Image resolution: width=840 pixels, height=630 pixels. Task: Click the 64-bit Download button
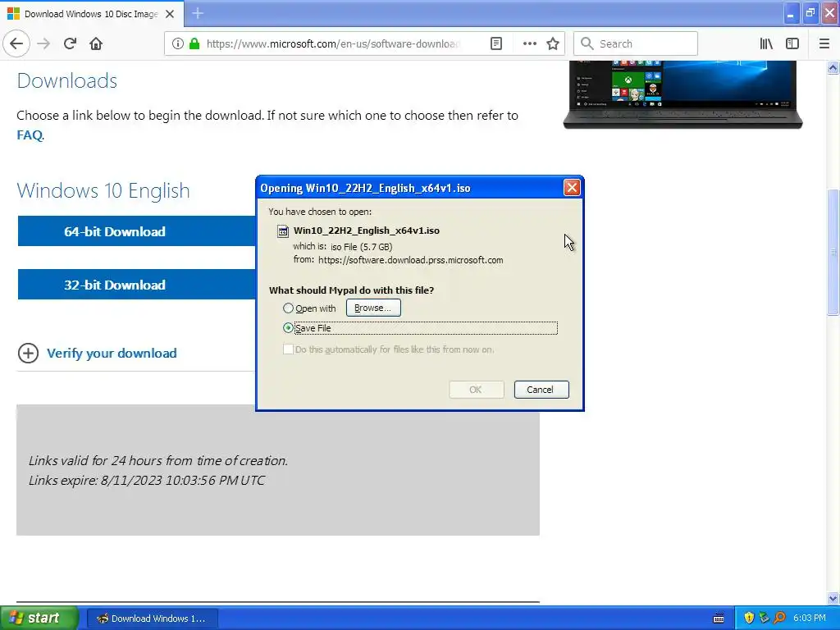pyautogui.click(x=137, y=231)
